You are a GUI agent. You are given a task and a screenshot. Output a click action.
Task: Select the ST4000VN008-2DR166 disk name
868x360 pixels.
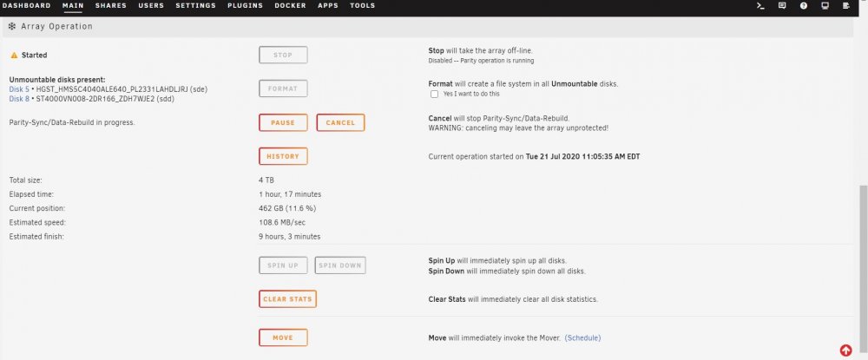[106, 99]
